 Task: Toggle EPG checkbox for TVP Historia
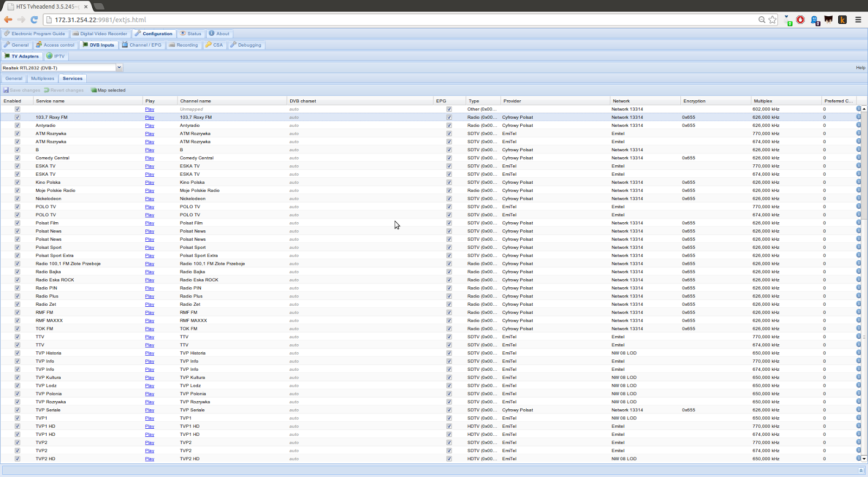(449, 353)
